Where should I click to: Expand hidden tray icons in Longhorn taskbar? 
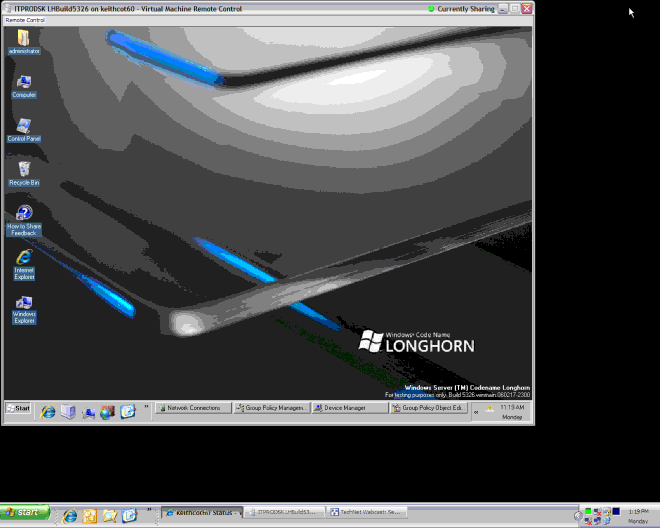[x=476, y=412]
